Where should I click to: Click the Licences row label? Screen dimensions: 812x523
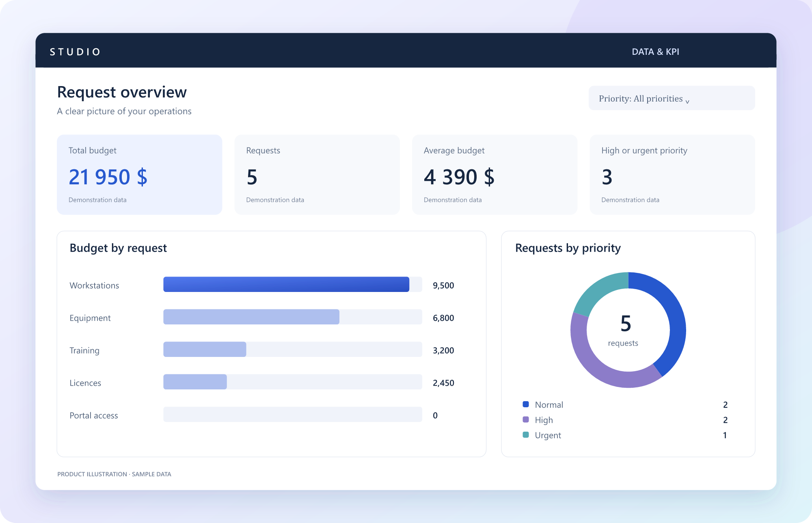[x=85, y=383]
